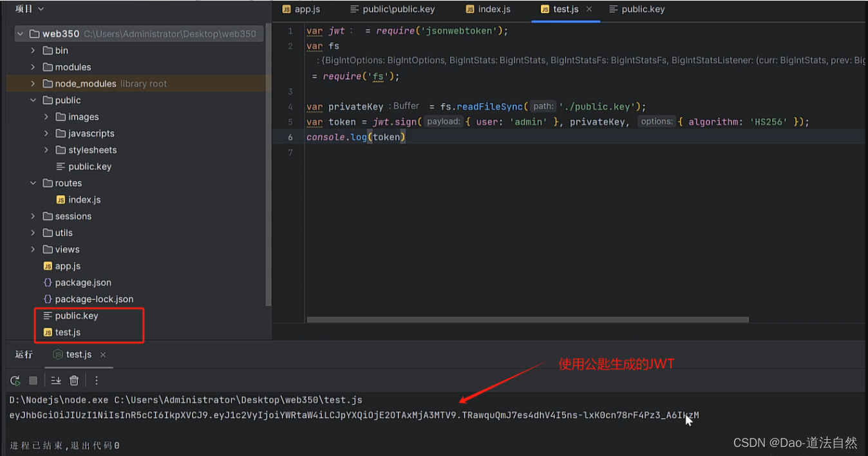
Task: Click the views folder icon
Action: (x=48, y=250)
